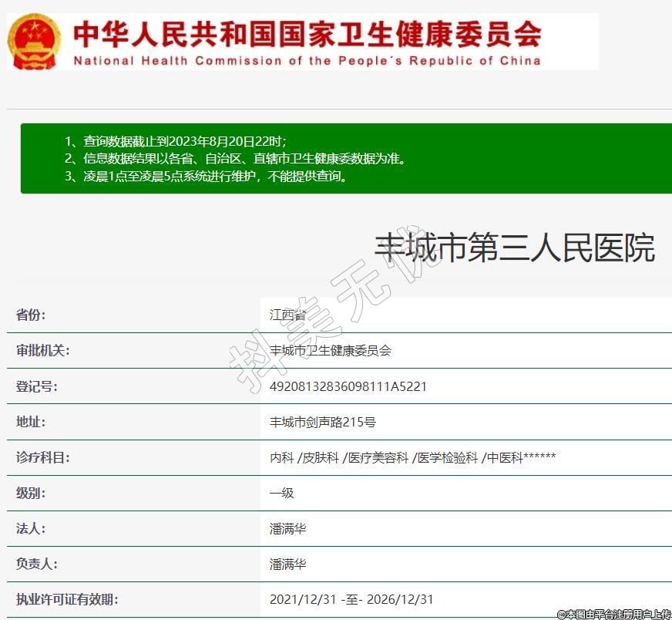The width and height of the screenshot is (672, 620).
Task: Click the English National Health Commission subtitle
Action: coord(307,60)
